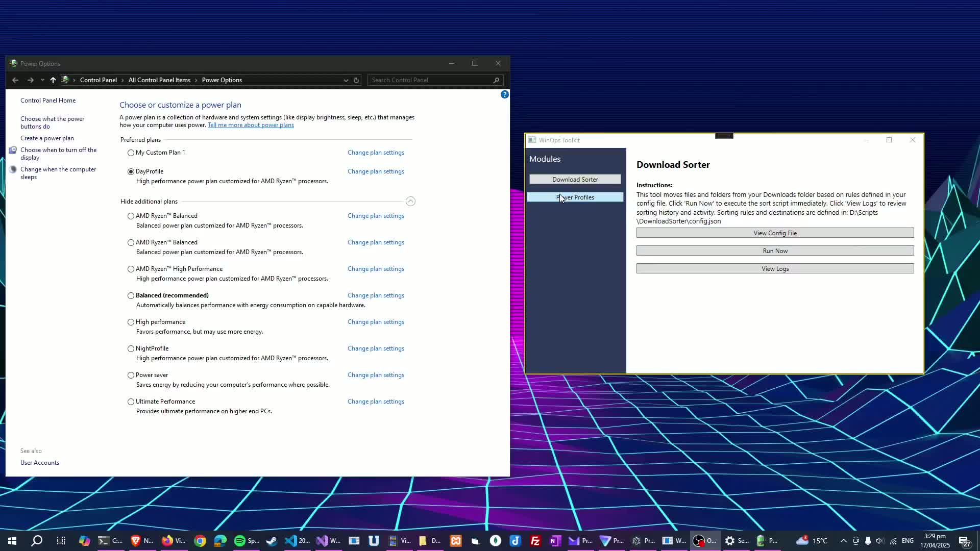Viewport: 980px width, 551px height.
Task: Open the address bar history dropdown
Action: click(x=346, y=80)
